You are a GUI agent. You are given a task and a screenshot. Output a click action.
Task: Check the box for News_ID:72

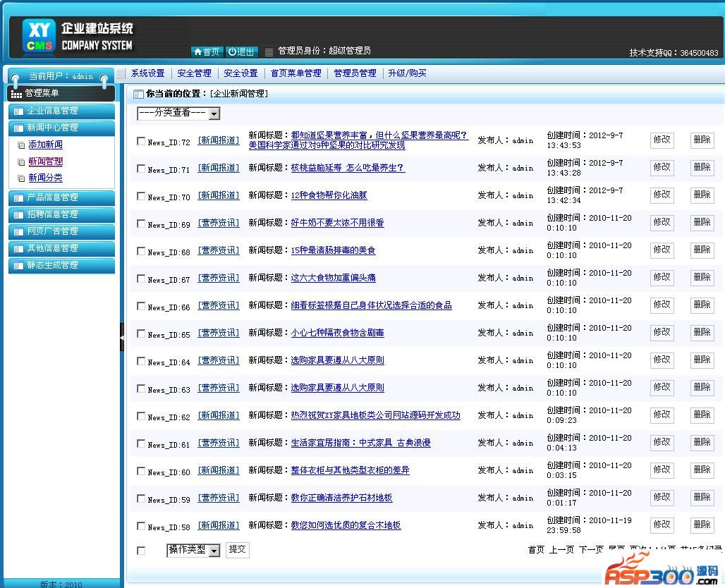point(141,141)
